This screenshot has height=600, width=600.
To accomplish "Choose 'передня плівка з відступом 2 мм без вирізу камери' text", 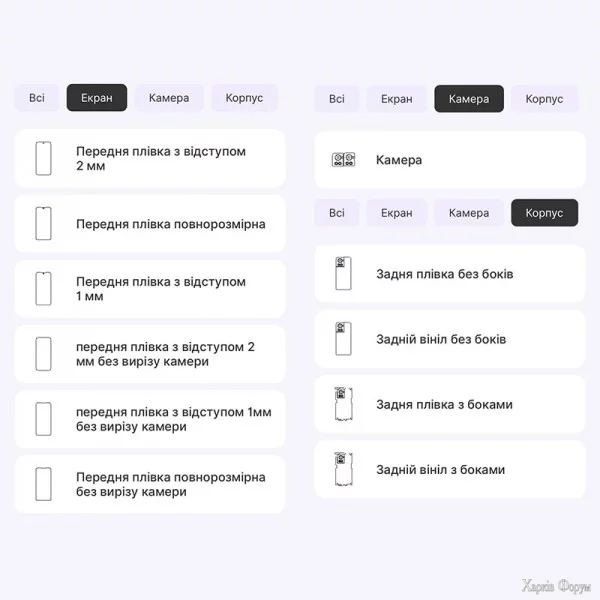I will point(165,354).
